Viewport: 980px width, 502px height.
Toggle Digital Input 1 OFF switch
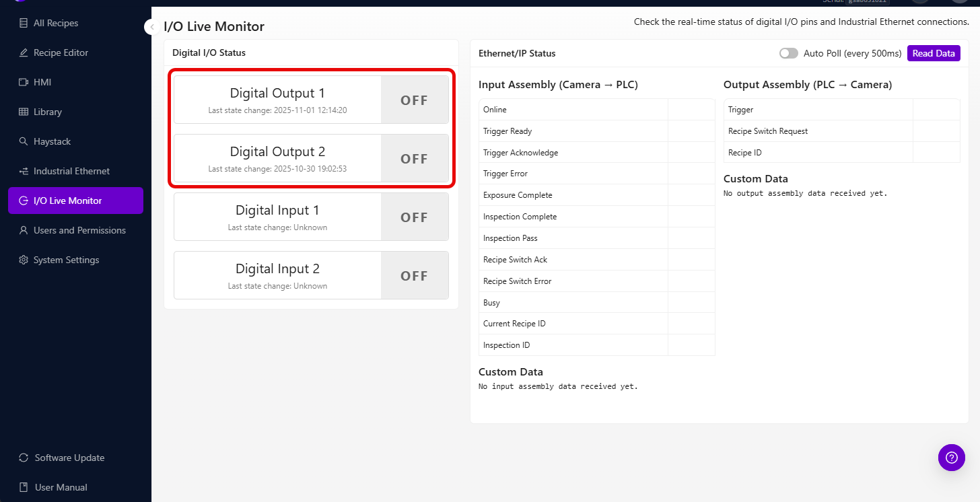pyautogui.click(x=414, y=216)
